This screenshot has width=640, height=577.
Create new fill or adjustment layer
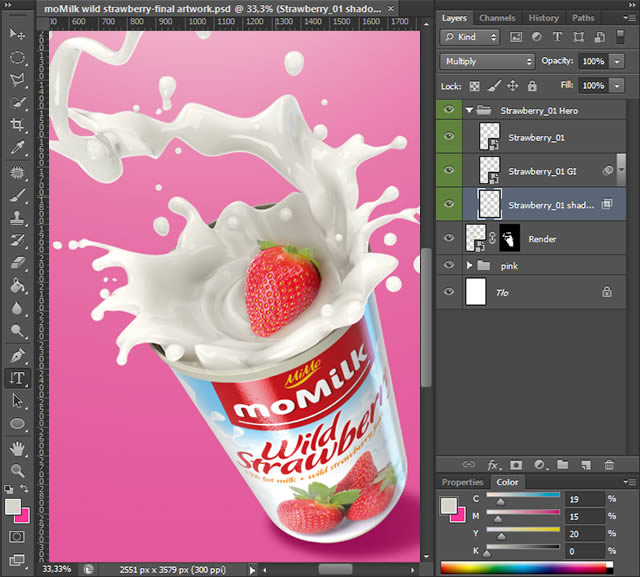539,465
